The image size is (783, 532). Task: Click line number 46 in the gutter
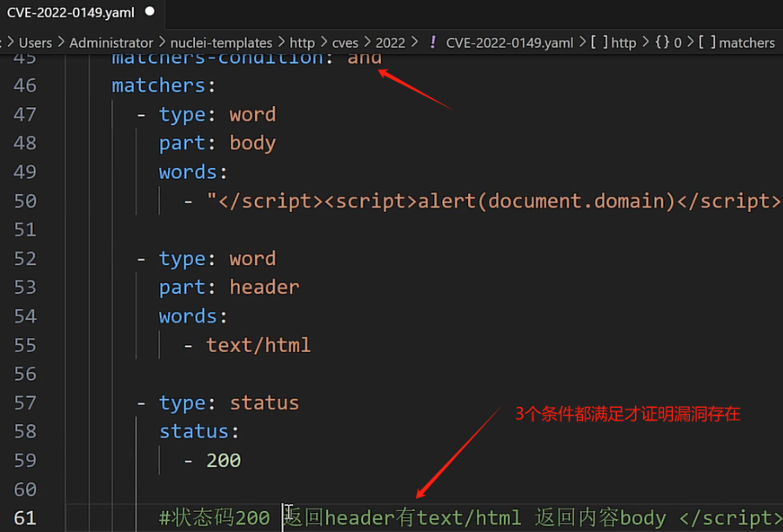coord(25,85)
